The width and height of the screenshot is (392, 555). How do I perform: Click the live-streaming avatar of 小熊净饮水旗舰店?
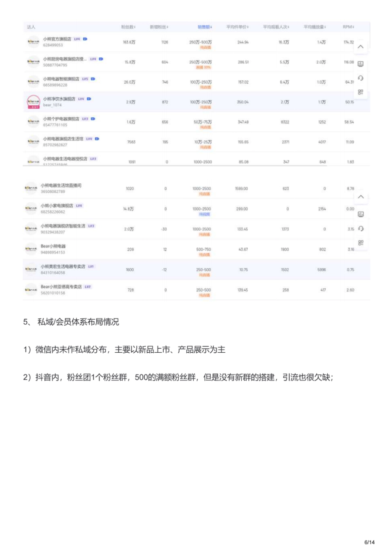(x=33, y=102)
